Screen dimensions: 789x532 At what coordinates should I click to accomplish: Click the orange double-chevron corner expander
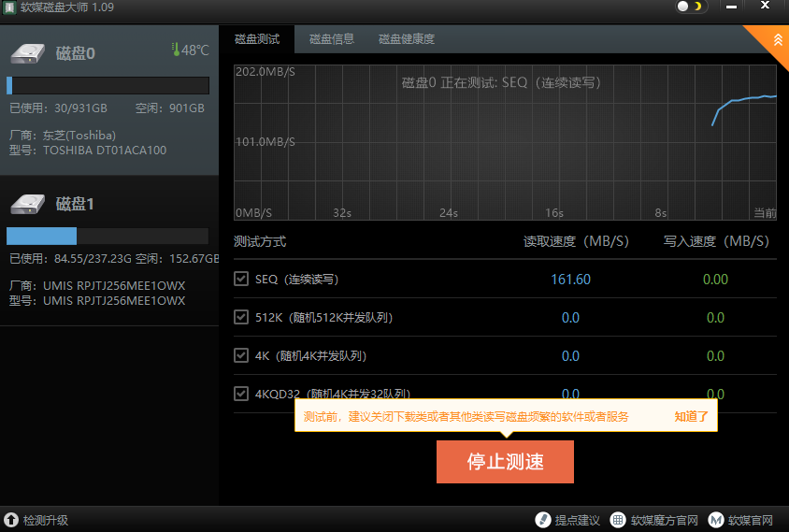tap(776, 38)
